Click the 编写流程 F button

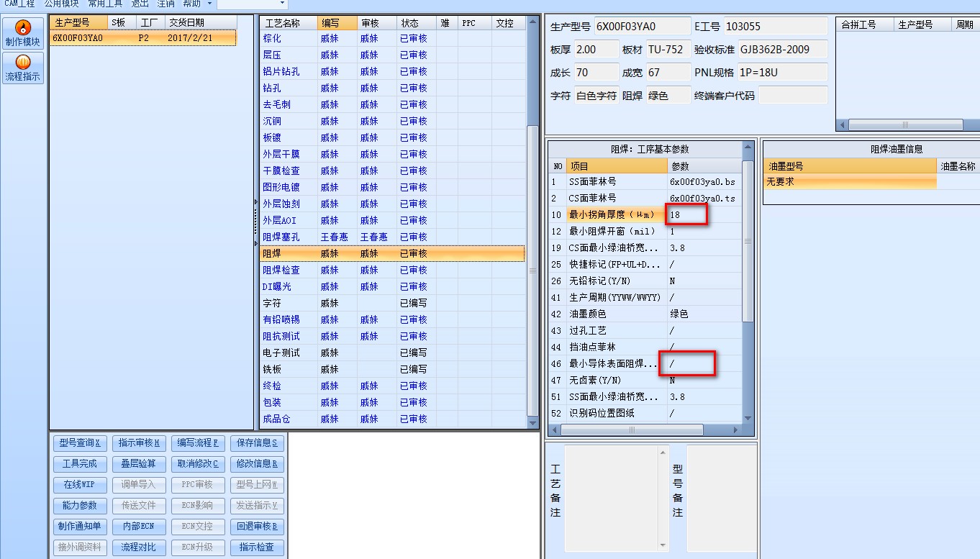click(198, 443)
